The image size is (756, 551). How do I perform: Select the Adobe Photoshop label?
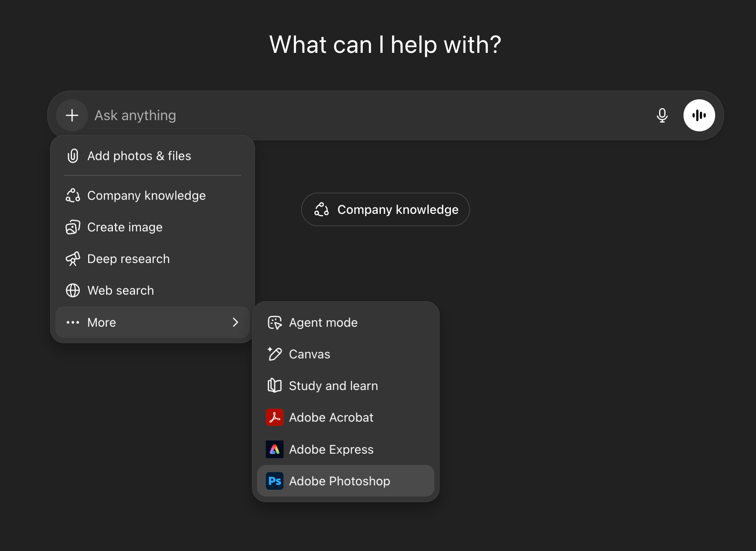pyautogui.click(x=340, y=481)
